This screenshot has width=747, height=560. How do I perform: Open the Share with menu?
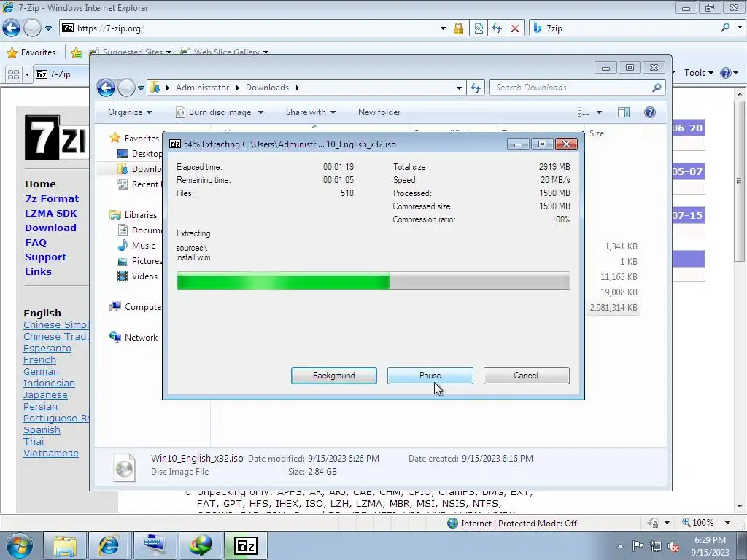click(x=311, y=112)
